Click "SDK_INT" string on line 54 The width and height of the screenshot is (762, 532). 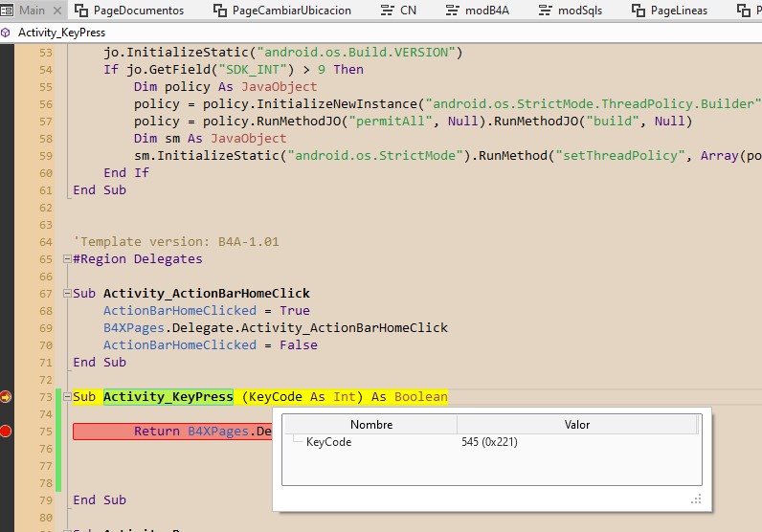pos(252,70)
